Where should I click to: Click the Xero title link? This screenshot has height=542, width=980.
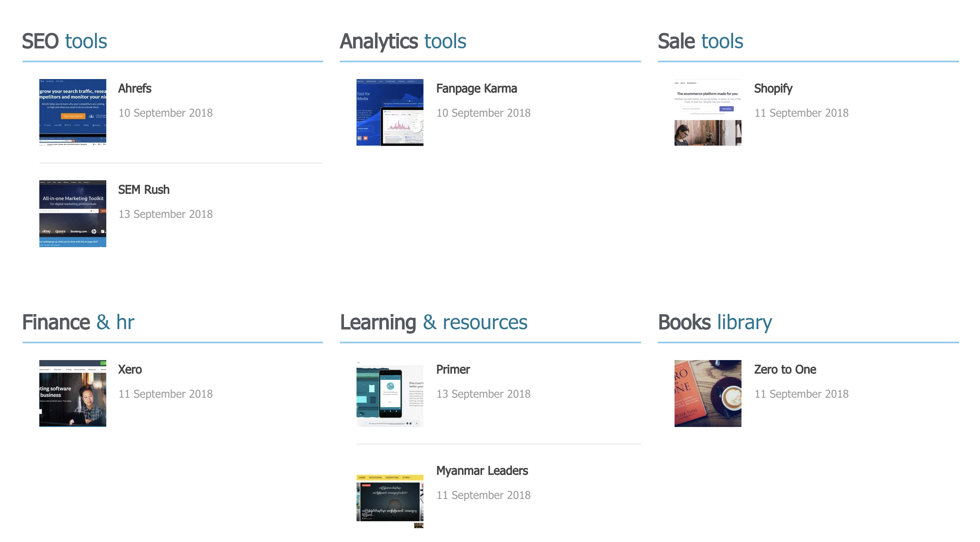(x=130, y=370)
